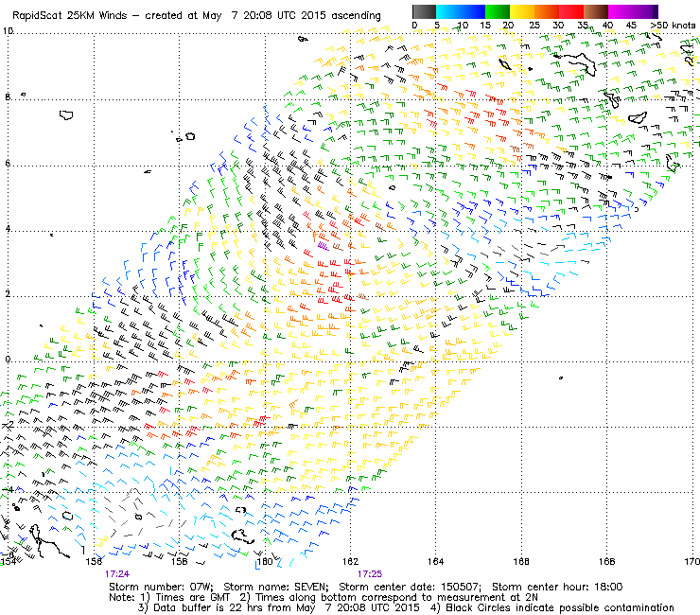The image size is (700, 615).
Task: Click the magenta 40-45 knots legend swatch
Action: (621, 11)
